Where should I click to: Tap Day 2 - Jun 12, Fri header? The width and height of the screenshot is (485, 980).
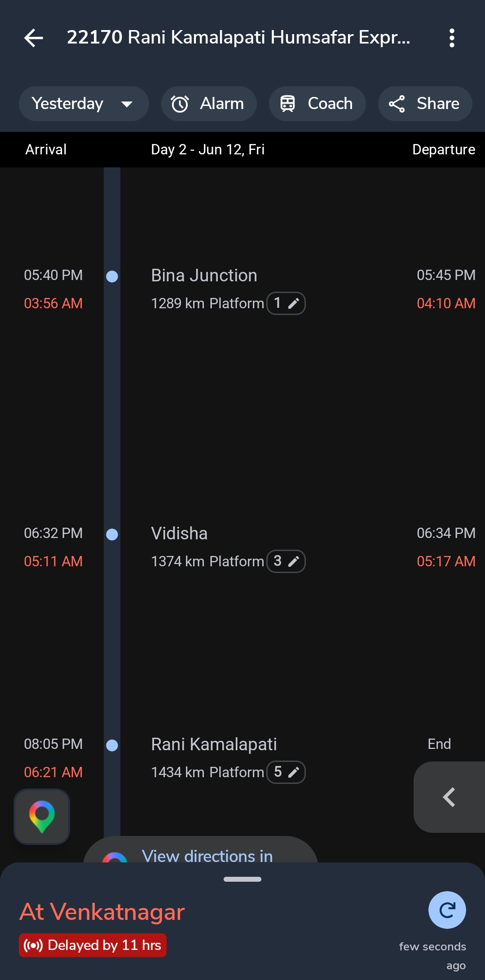207,149
